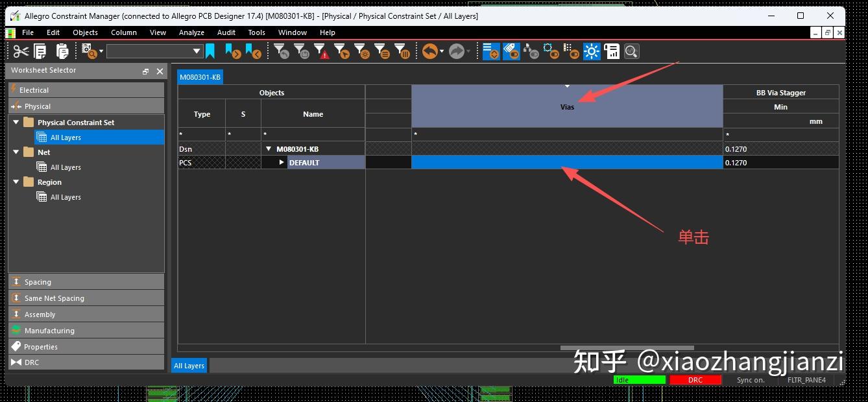868x402 pixels.
Task: Open the Audit menu
Action: [x=226, y=32]
